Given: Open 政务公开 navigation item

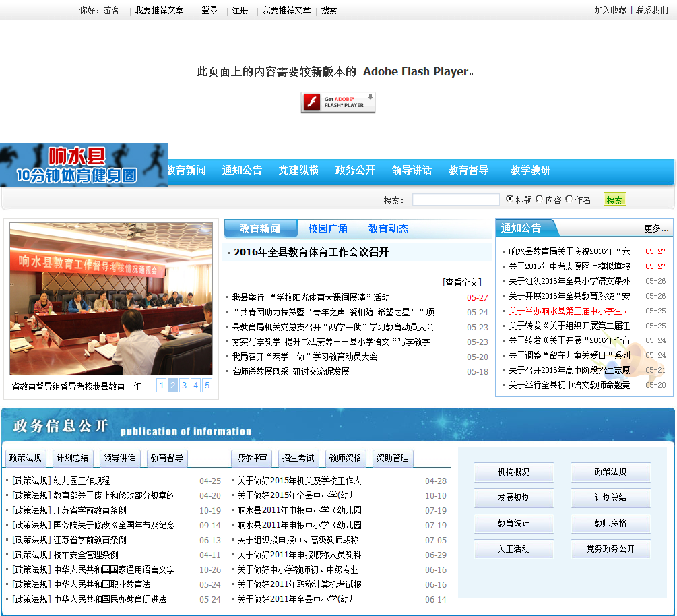Looking at the screenshot, I should (x=355, y=171).
